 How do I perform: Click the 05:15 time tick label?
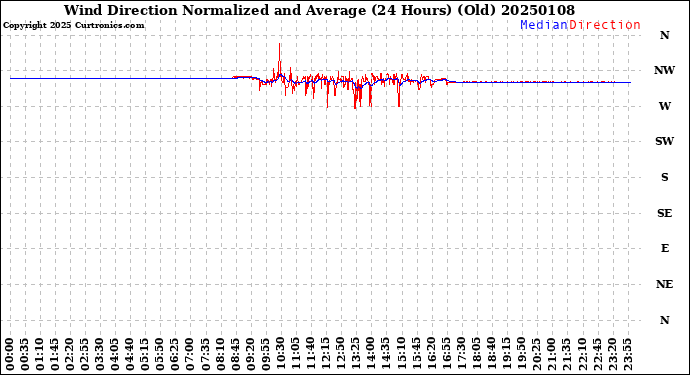(x=145, y=354)
